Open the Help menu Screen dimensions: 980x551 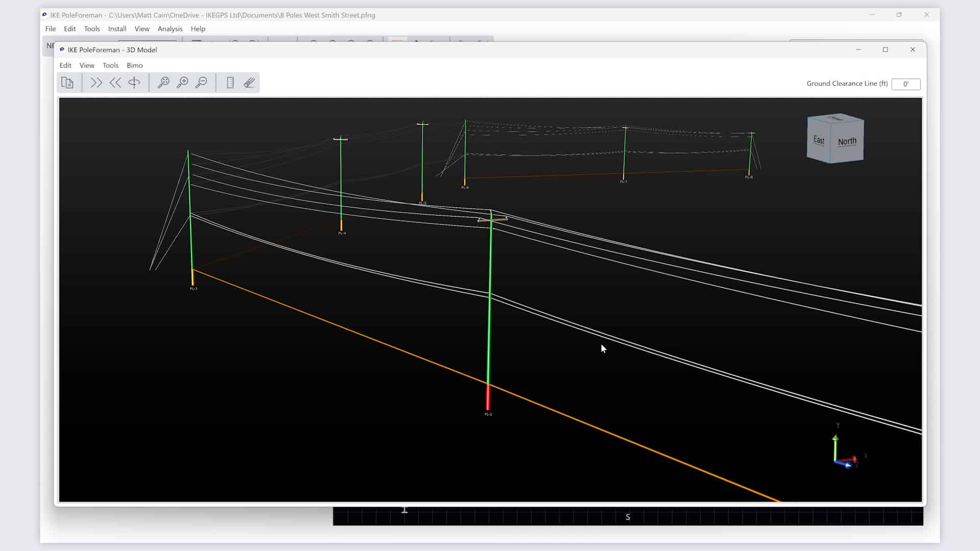click(198, 29)
